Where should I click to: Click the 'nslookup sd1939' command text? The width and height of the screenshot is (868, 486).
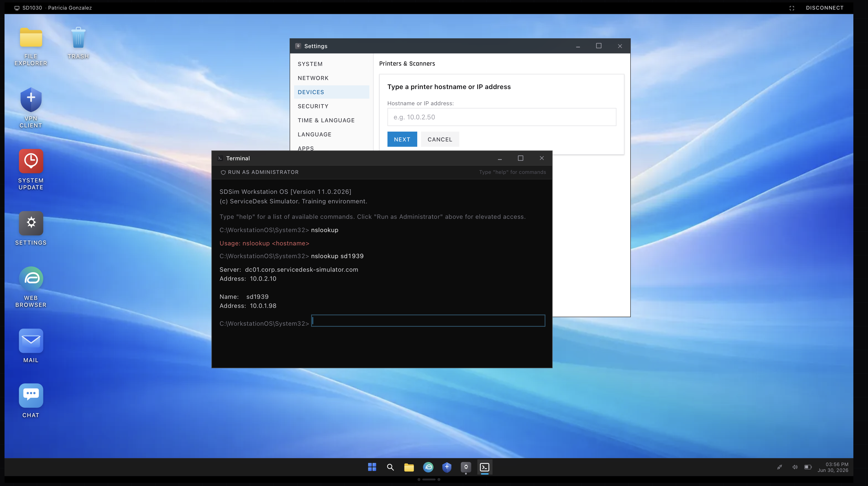pyautogui.click(x=337, y=256)
